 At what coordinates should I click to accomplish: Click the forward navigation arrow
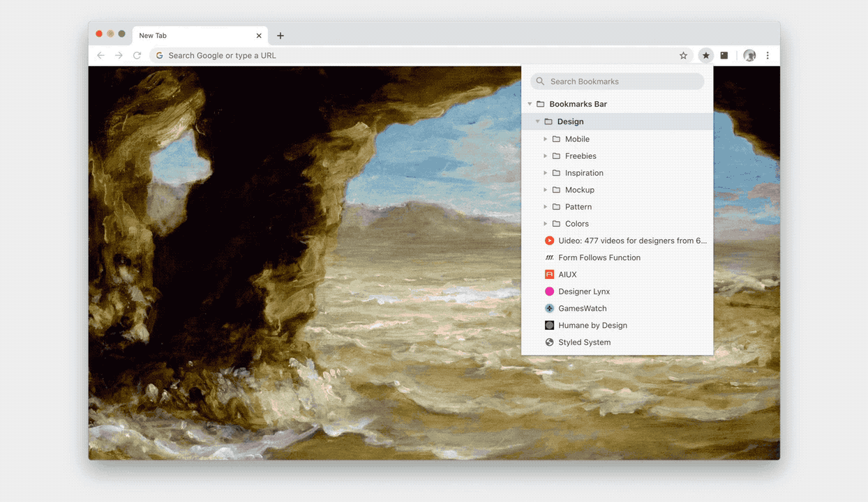click(119, 56)
